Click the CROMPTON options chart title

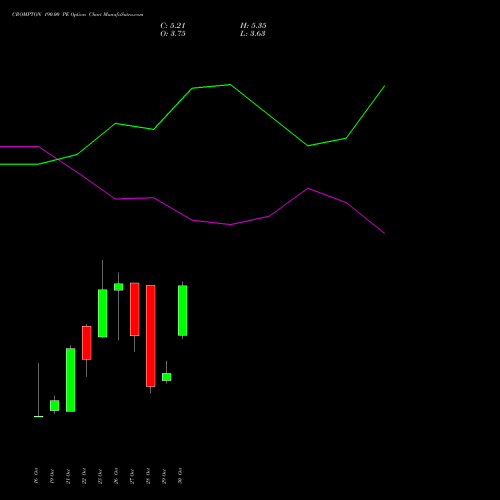[78, 14]
